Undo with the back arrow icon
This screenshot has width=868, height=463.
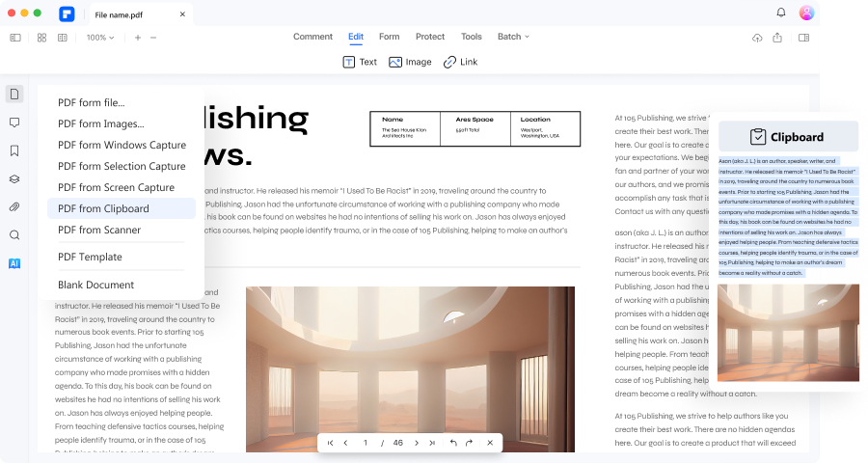point(454,443)
